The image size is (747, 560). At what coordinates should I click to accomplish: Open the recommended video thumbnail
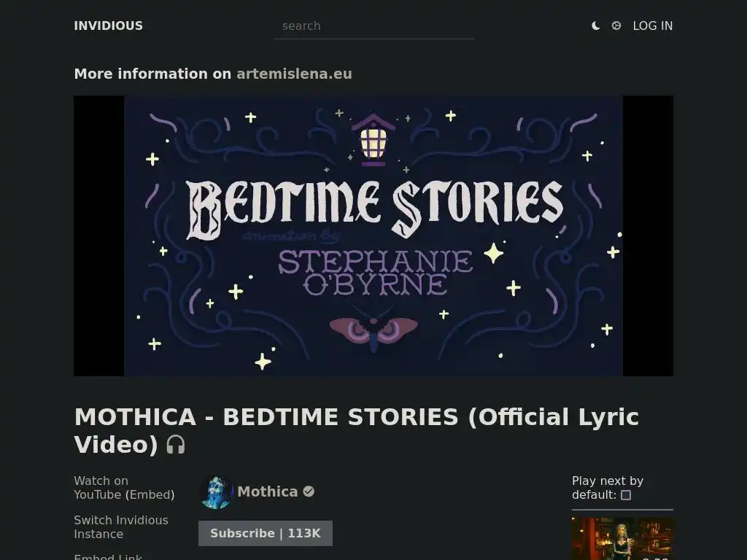[x=622, y=539]
